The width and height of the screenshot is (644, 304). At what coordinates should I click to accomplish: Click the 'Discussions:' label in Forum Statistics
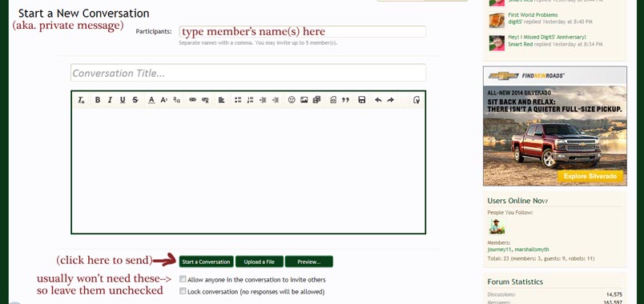(x=501, y=294)
